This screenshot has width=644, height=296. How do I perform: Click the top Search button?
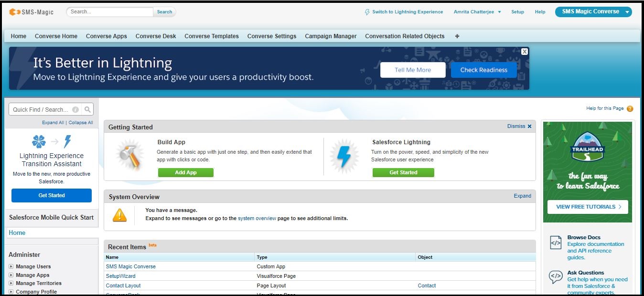164,12
